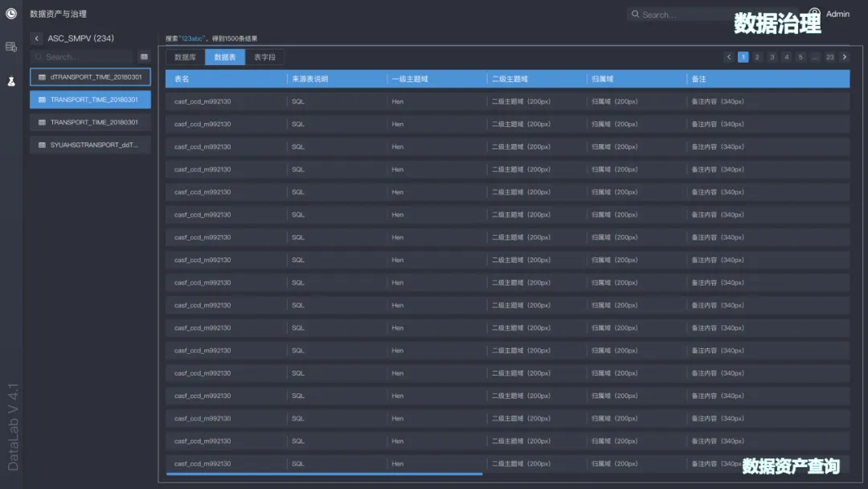Click the 一级主题域 column header
868x489 pixels.
click(x=410, y=79)
